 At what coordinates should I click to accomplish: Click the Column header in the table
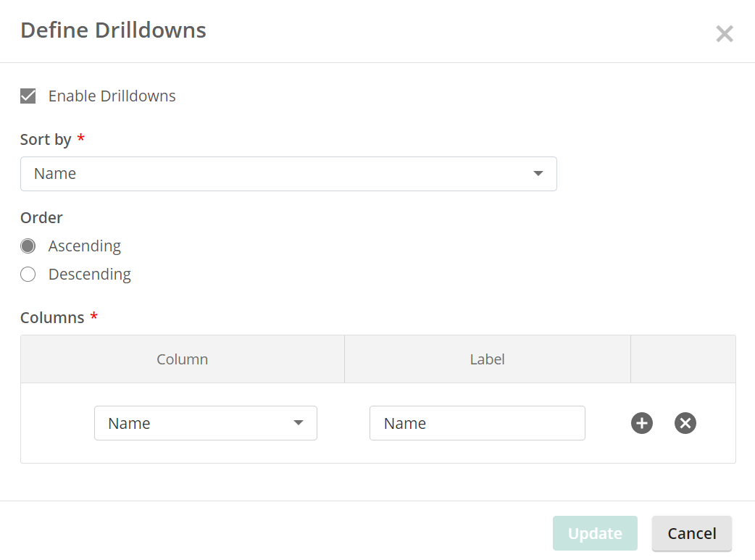tap(182, 359)
